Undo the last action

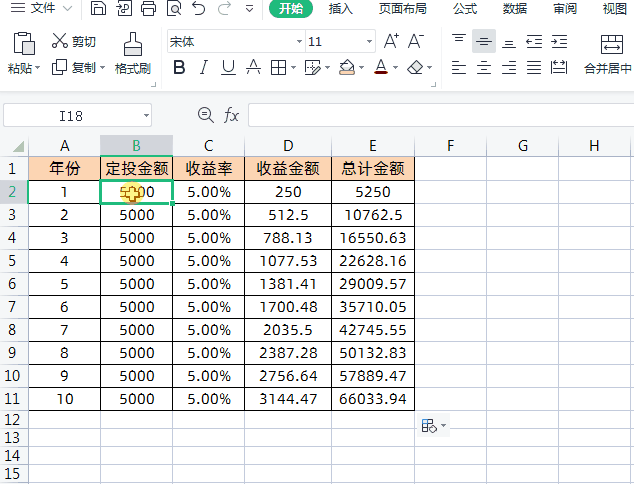click(x=199, y=8)
